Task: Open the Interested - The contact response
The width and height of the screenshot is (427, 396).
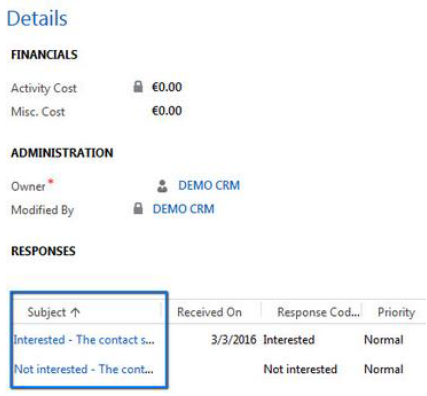Action: point(84,340)
